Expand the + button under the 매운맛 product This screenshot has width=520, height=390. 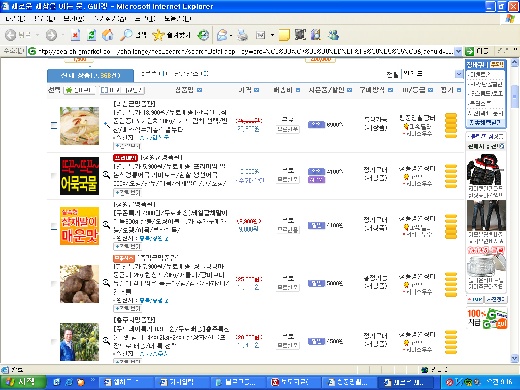click(127, 246)
